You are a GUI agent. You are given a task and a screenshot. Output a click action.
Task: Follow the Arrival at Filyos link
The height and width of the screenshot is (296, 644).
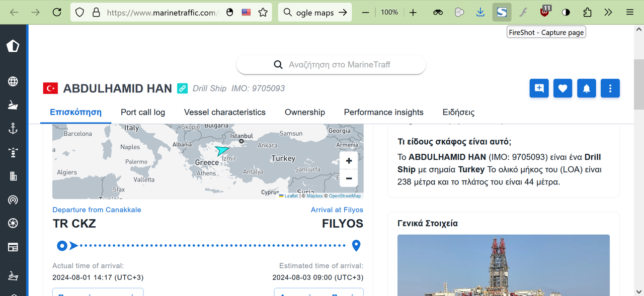[x=337, y=210]
